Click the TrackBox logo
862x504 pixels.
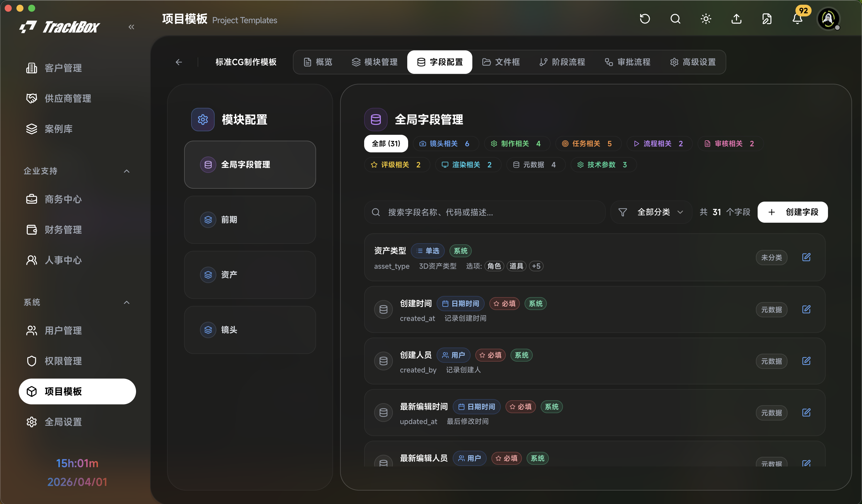60,27
